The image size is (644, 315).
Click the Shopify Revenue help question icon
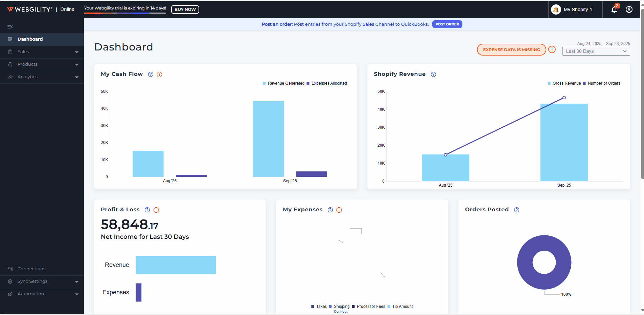pos(433,75)
